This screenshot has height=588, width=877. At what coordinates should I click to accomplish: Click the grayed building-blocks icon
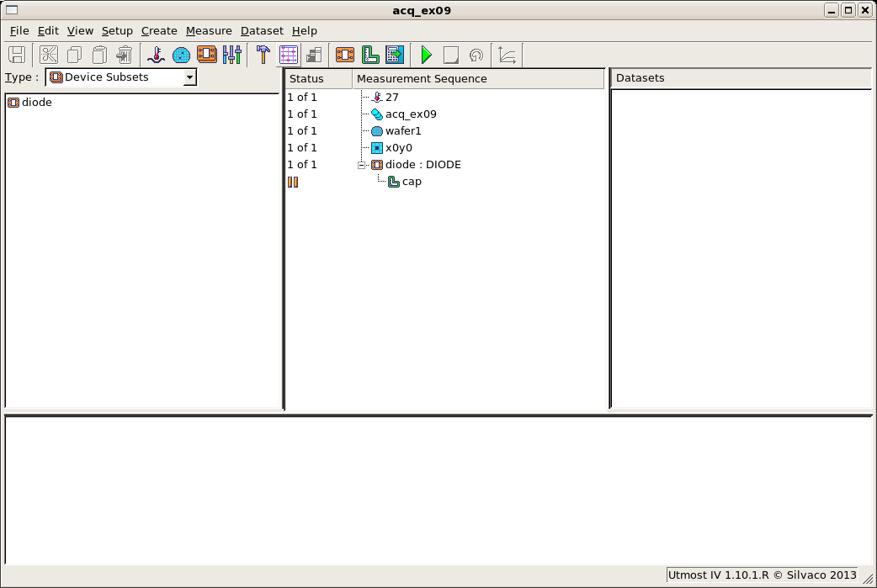tap(314, 55)
